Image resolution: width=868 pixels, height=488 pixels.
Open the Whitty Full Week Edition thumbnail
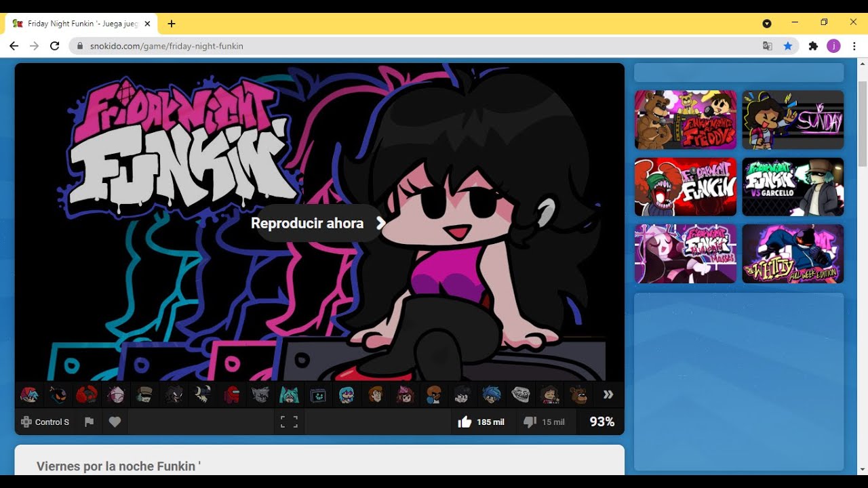pyautogui.click(x=793, y=254)
